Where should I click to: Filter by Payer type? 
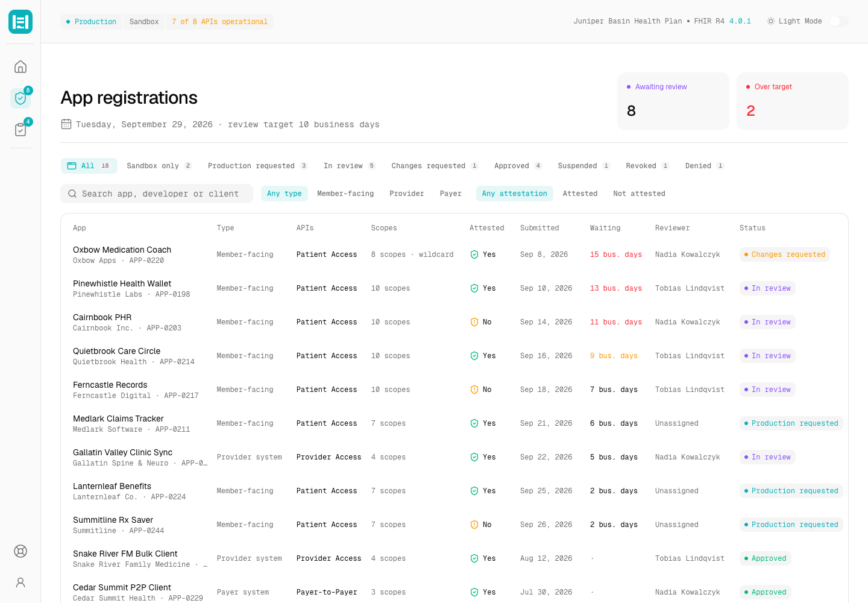pyautogui.click(x=451, y=194)
